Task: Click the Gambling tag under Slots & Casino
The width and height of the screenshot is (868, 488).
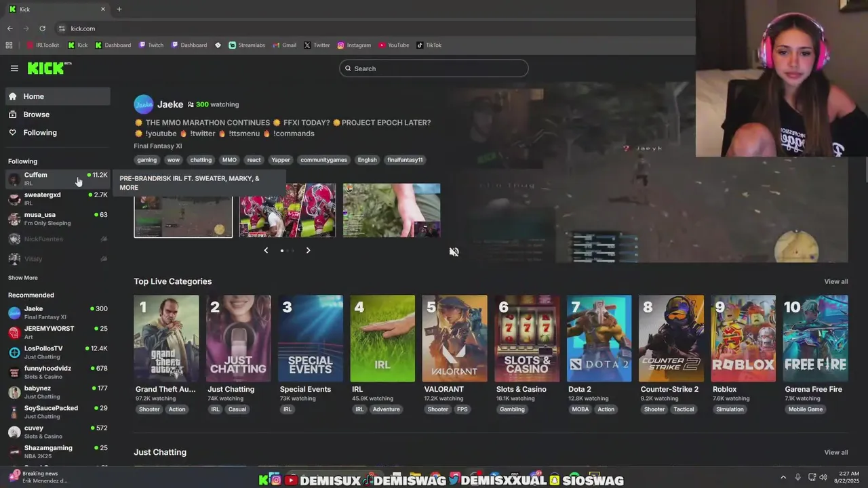Action: (x=512, y=409)
